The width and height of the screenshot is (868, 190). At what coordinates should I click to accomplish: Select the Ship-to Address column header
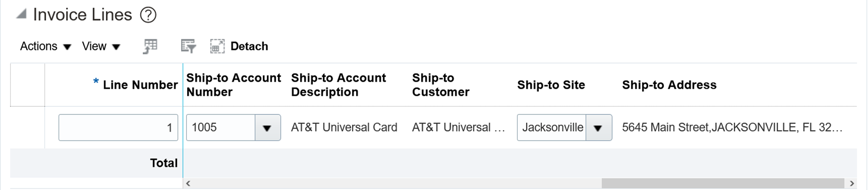pyautogui.click(x=669, y=85)
